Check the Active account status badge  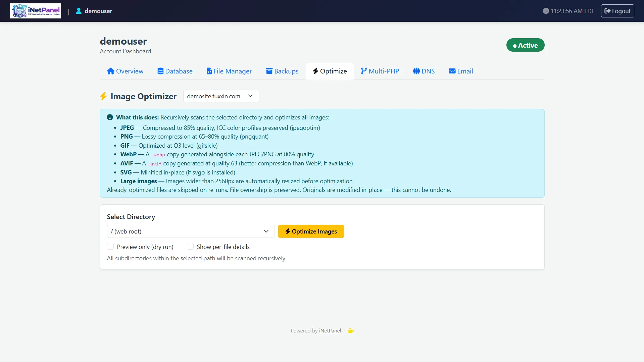pyautogui.click(x=525, y=45)
